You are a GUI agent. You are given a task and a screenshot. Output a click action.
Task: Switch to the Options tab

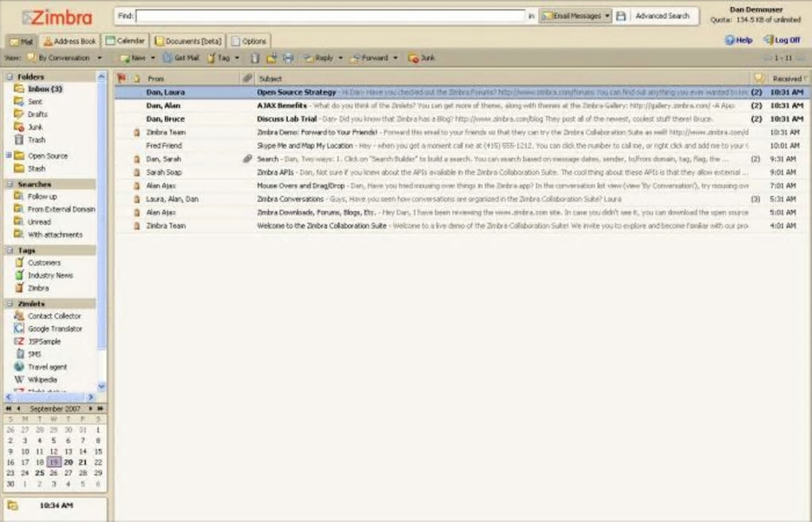pos(248,41)
